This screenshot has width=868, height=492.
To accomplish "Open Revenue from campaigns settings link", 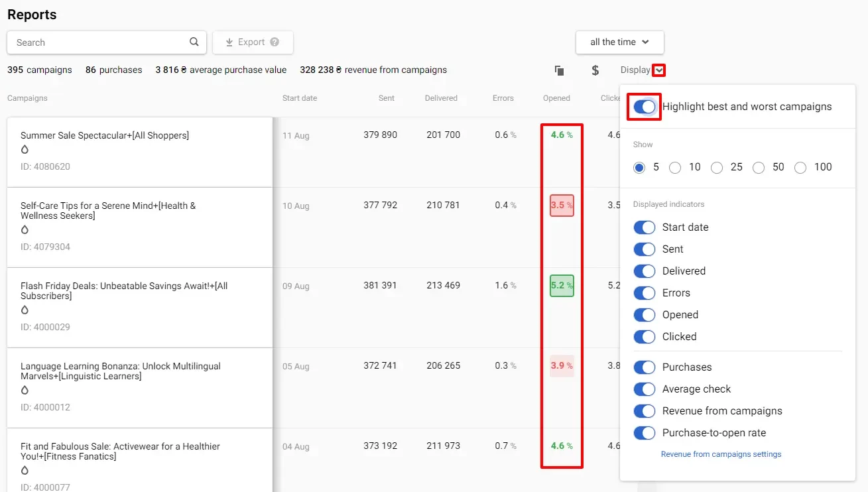I will coord(721,454).
